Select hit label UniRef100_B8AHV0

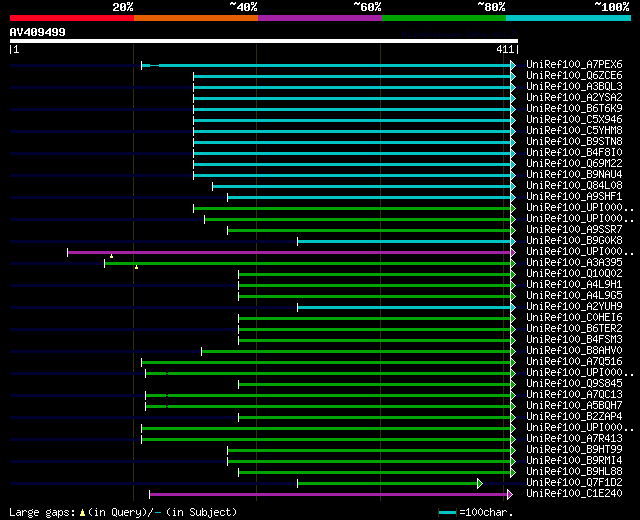pos(574,351)
